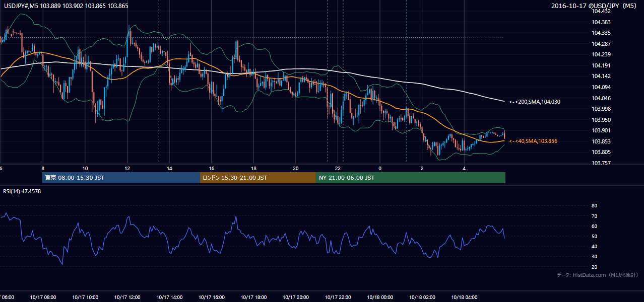The width and height of the screenshot is (644, 302).
Task: Click the RSI(14) 47.4578 indicator label
Action: tap(22, 191)
